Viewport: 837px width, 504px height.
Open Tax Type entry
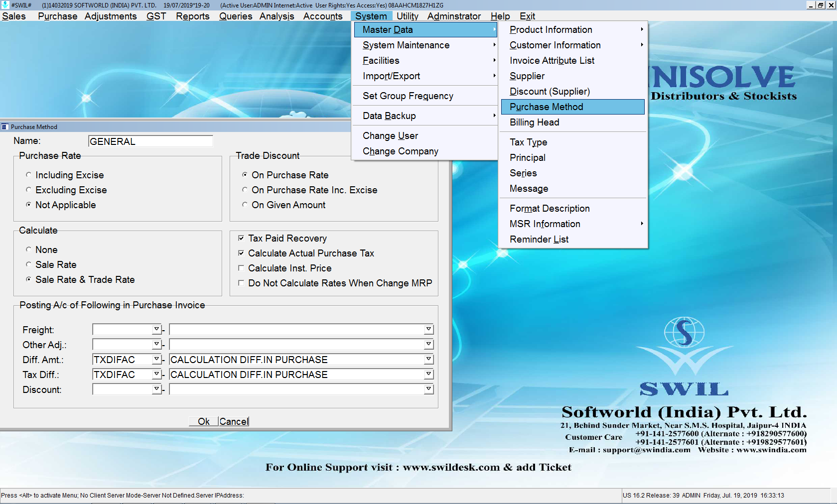click(x=573, y=142)
